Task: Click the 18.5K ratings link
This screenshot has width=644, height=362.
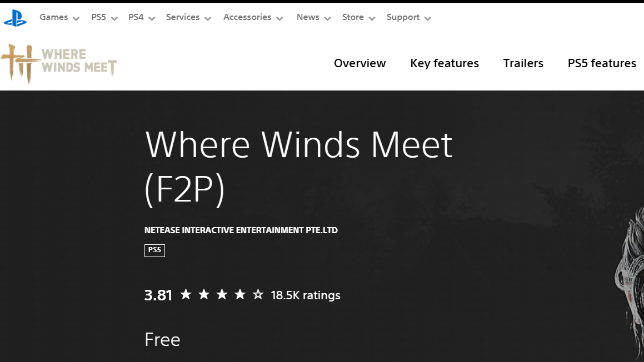Action: coord(306,295)
